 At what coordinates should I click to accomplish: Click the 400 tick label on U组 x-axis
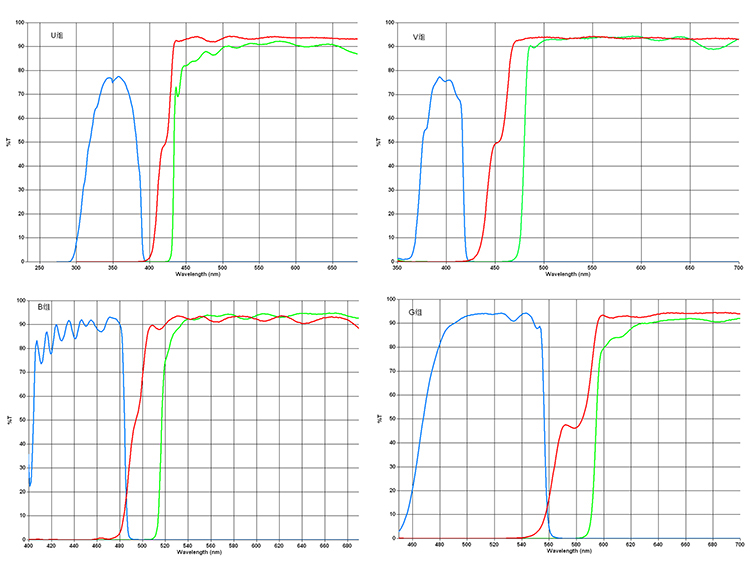click(149, 268)
